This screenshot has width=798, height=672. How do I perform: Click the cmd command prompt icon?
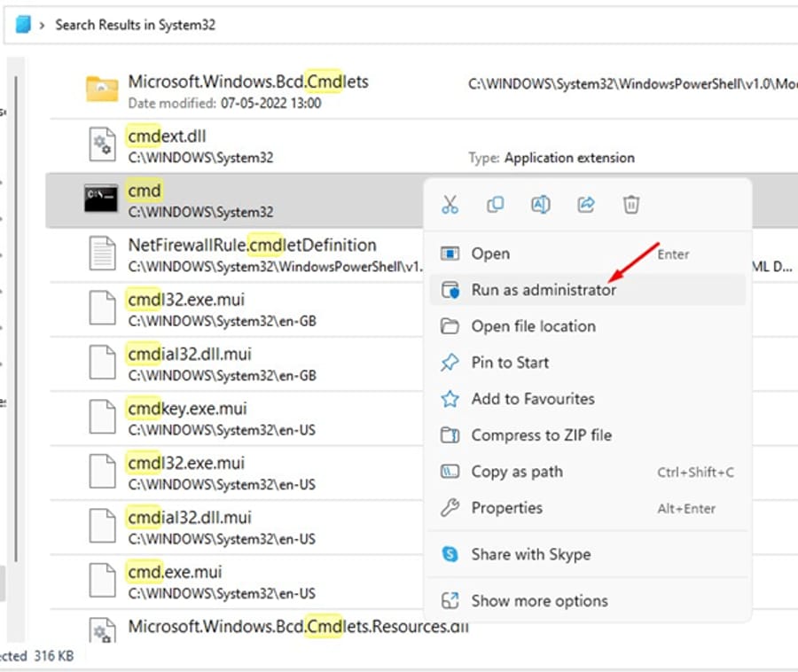click(x=101, y=199)
